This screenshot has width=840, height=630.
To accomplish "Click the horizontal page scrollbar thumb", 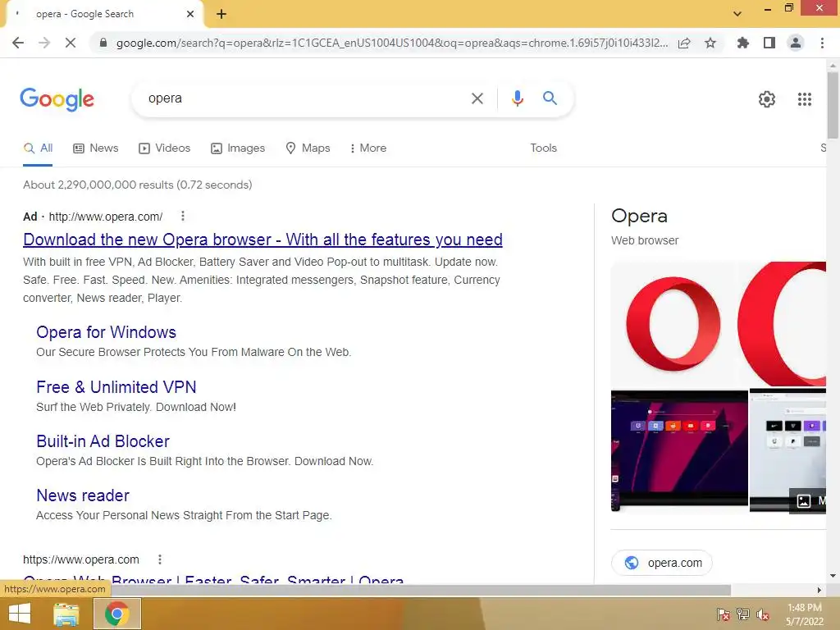I will (x=421, y=590).
